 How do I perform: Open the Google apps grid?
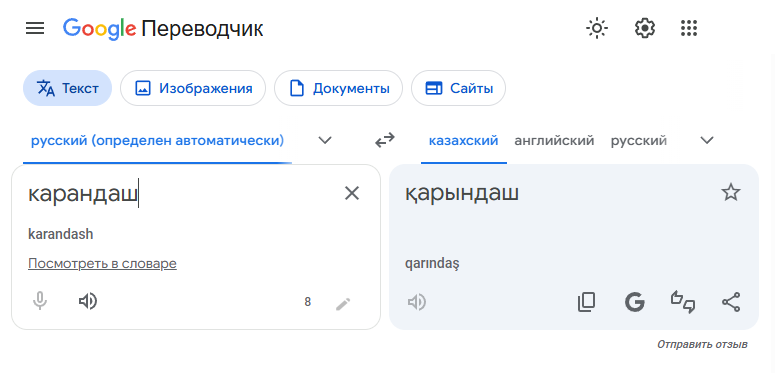pyautogui.click(x=689, y=28)
